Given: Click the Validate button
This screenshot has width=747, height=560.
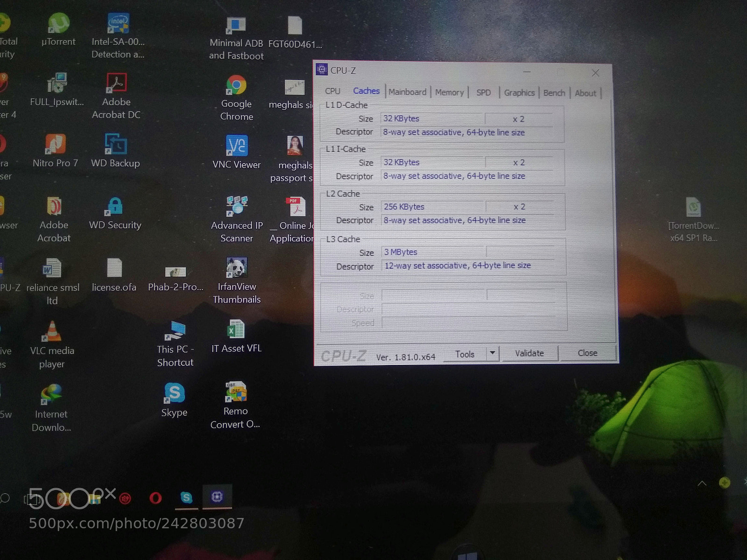Looking at the screenshot, I should (529, 353).
